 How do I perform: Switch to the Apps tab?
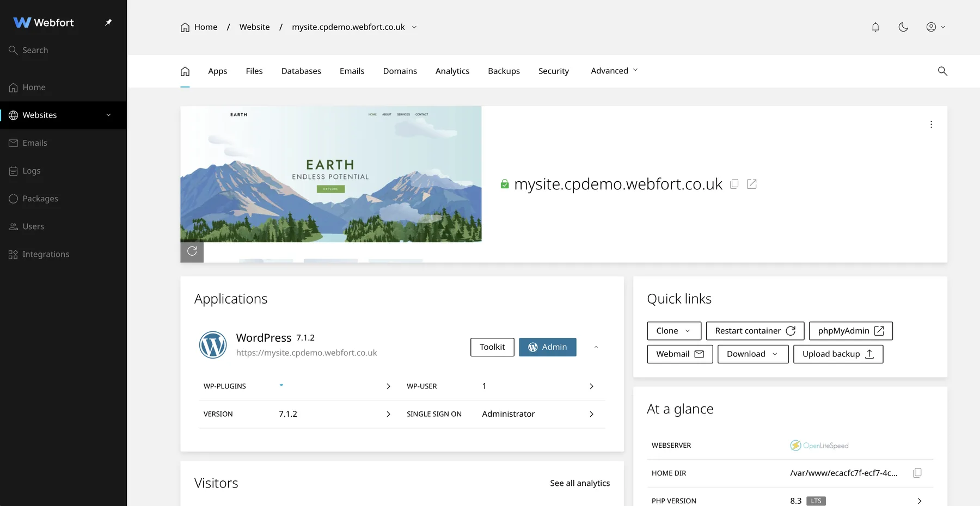click(x=218, y=71)
